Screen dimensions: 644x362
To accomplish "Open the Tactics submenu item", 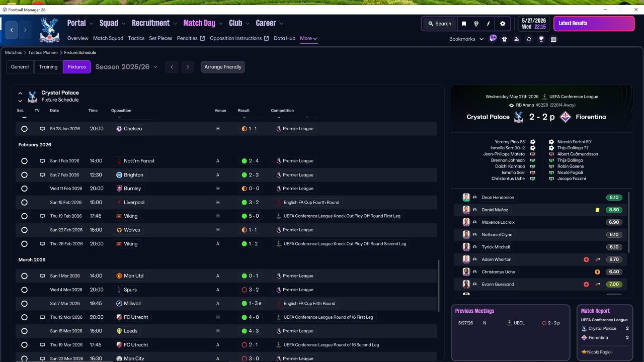I will [x=136, y=38].
